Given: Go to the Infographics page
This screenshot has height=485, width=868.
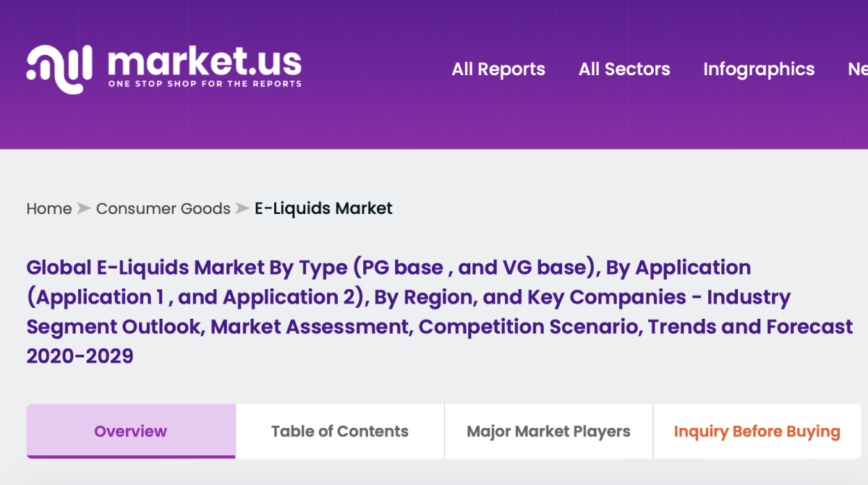Looking at the screenshot, I should [x=759, y=69].
